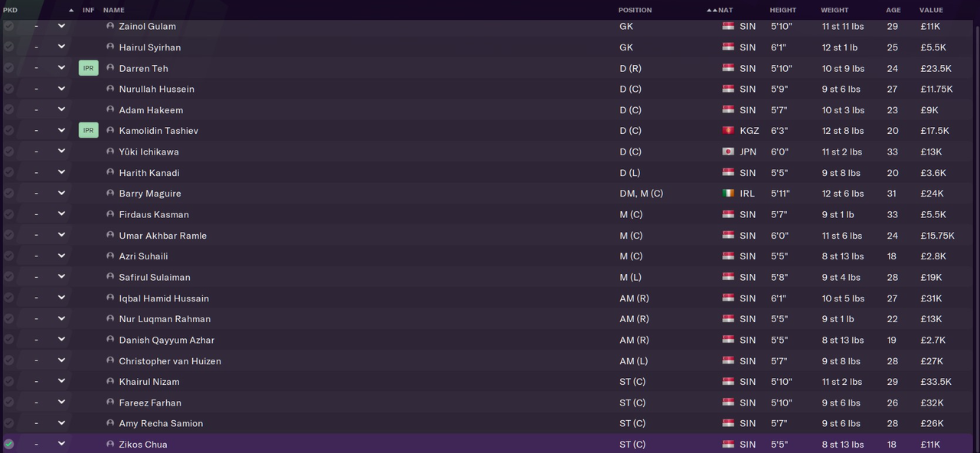980x453 pixels.
Task: Open player info icon beside Adam Hakeem
Action: pos(110,109)
